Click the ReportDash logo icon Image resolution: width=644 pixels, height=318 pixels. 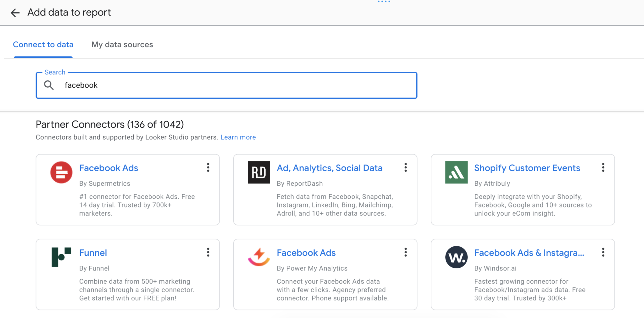point(258,172)
